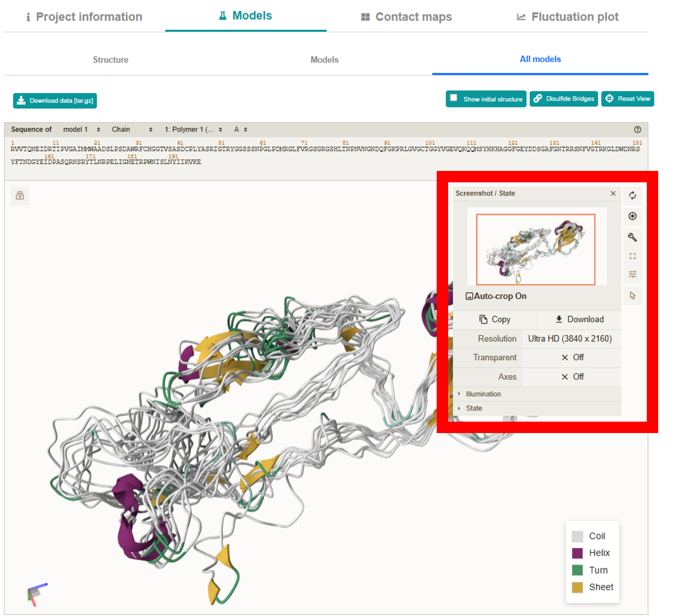Expand the State section

pyautogui.click(x=537, y=408)
